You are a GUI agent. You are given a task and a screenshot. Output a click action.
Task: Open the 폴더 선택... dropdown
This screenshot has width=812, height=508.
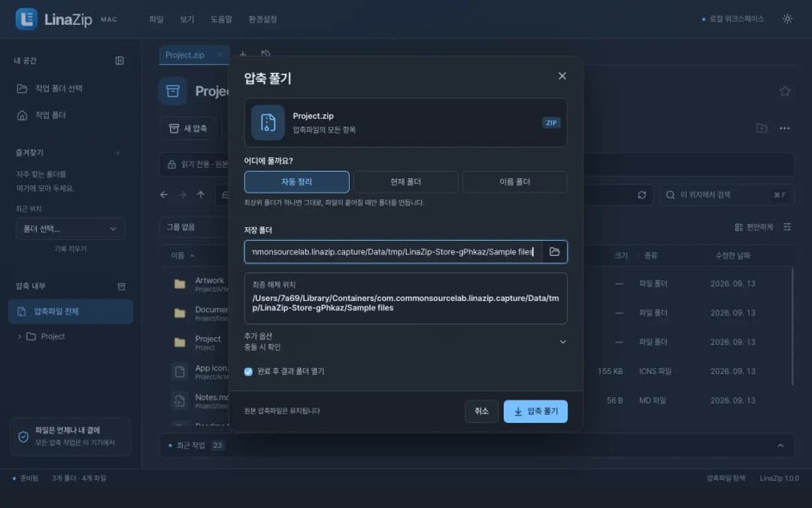point(71,229)
